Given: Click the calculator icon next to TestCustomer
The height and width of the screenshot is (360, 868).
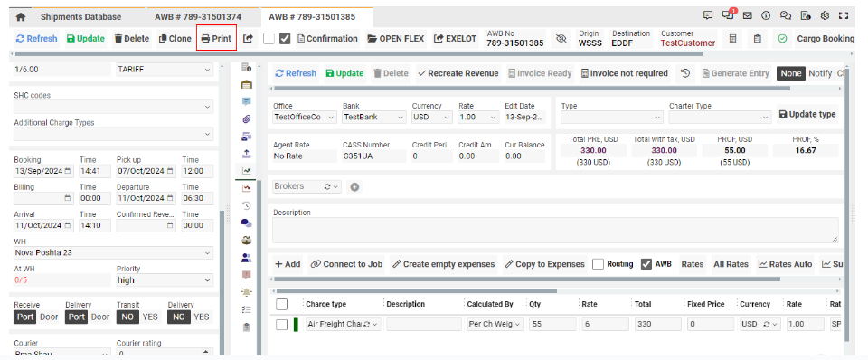Looking at the screenshot, I should tap(732, 39).
